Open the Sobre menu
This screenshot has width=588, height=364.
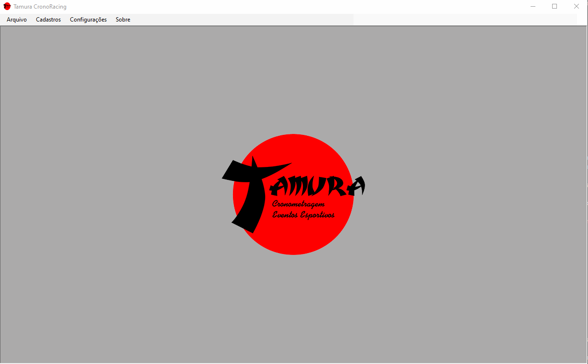(123, 20)
